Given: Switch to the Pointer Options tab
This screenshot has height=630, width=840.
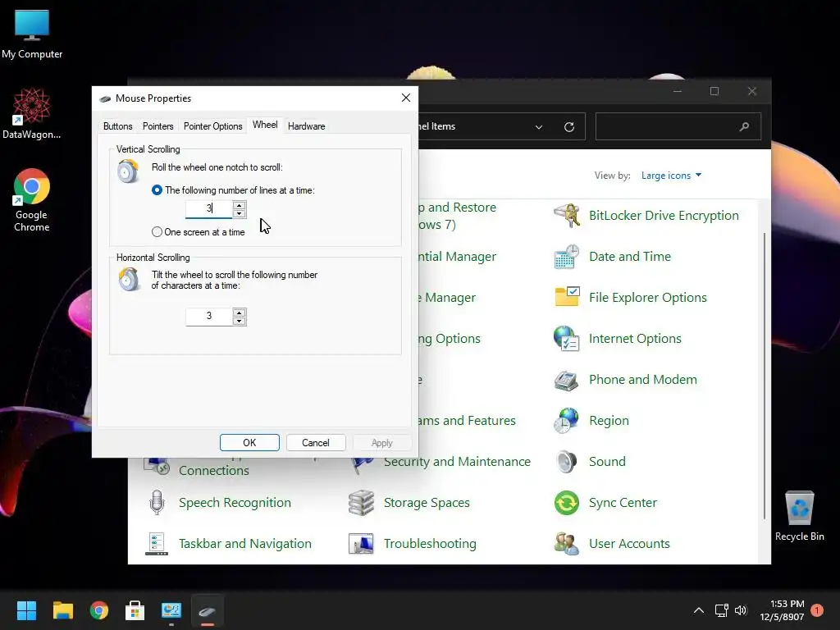Looking at the screenshot, I should click(212, 126).
